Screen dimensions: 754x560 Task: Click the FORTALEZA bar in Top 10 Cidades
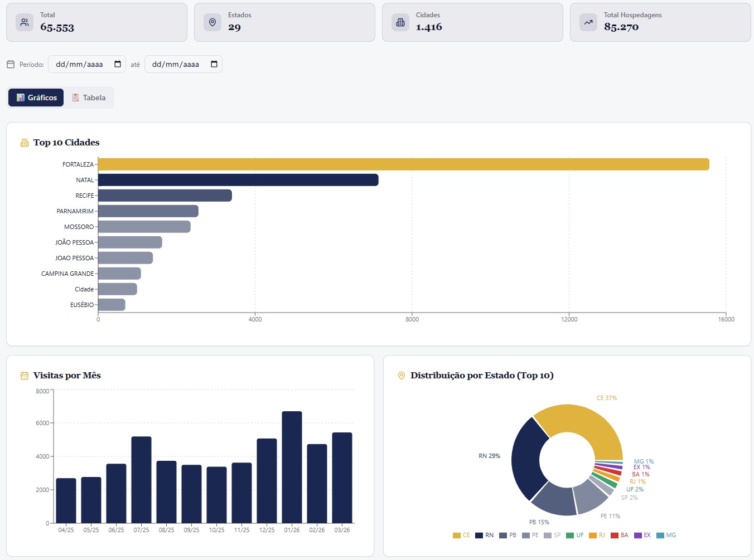click(404, 164)
